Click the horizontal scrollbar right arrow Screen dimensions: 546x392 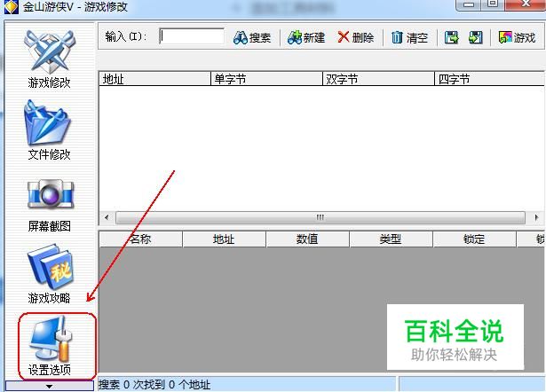(x=536, y=218)
